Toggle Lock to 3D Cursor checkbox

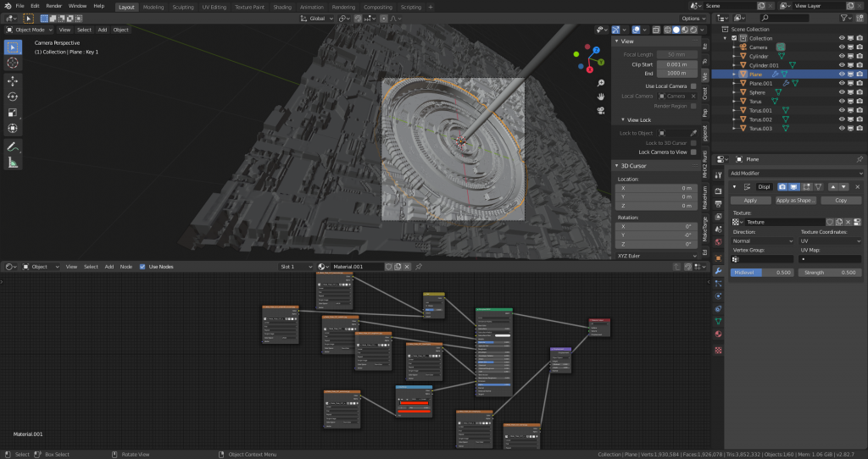coord(693,142)
